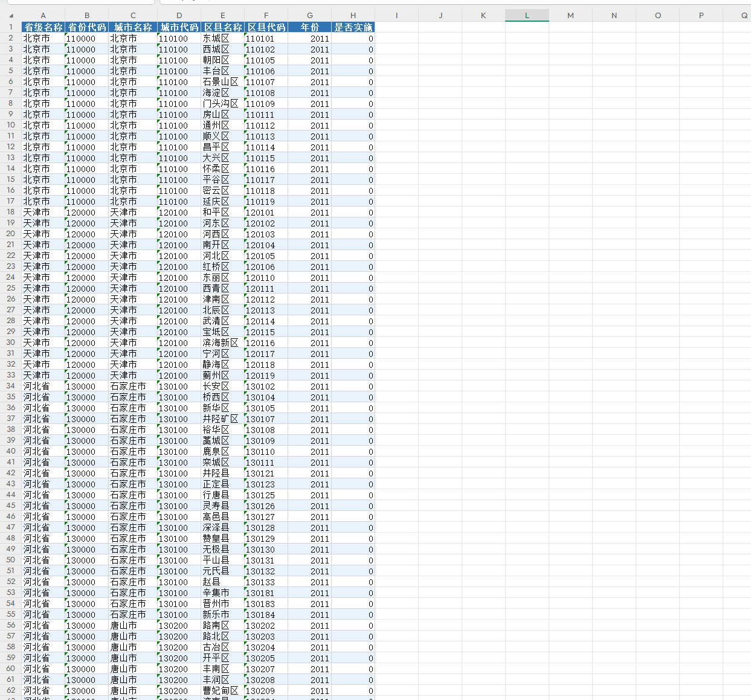Select column P header
Viewport: 751px width, 700px height.
click(x=701, y=16)
